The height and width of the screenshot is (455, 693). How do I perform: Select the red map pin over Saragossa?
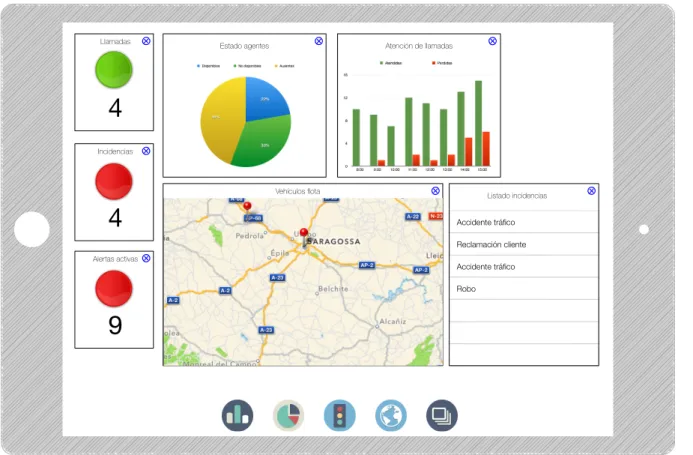[304, 235]
